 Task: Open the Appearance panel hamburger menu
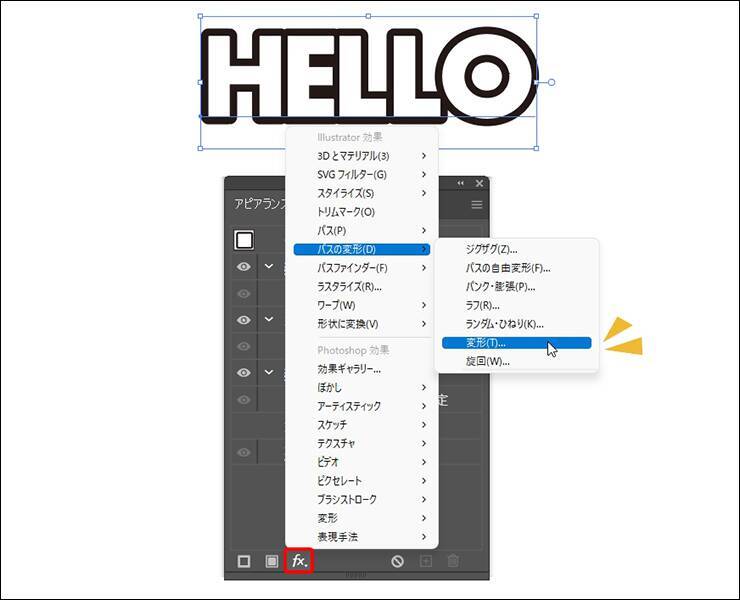pos(477,204)
